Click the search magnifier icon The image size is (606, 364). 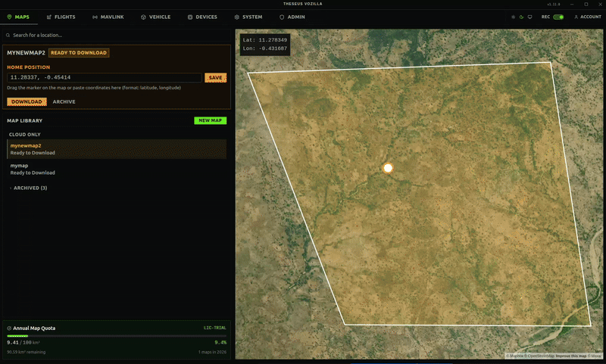pyautogui.click(x=8, y=35)
